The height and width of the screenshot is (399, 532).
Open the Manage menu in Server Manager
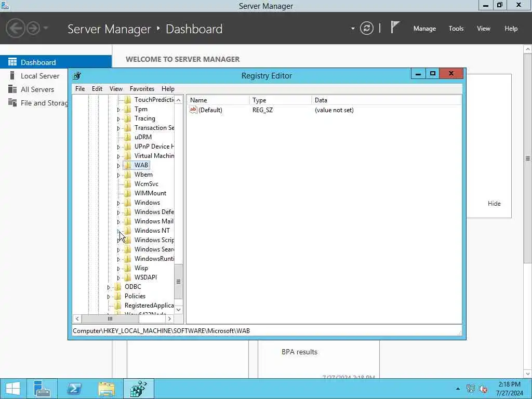[x=424, y=29]
